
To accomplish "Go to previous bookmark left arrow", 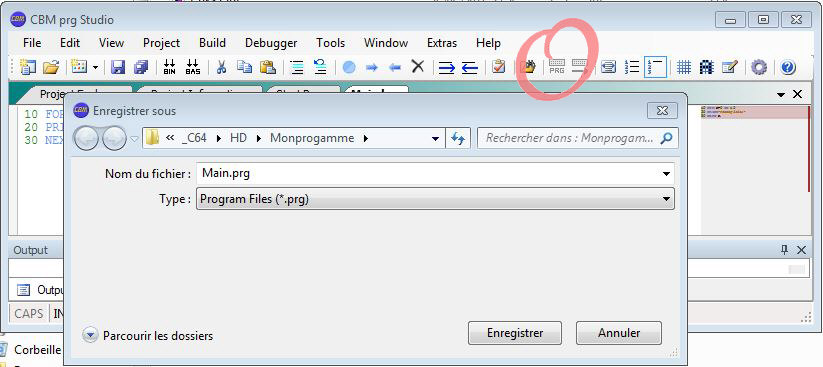I will pos(395,67).
